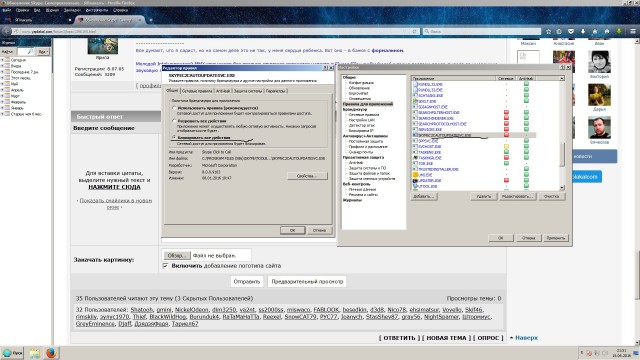Go back with the Firefox back arrow
This screenshot has height=360, width=640.
[x=7, y=31]
